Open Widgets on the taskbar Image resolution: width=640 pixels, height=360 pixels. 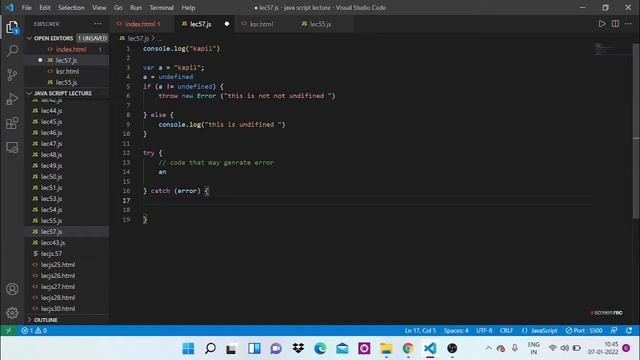click(254, 348)
